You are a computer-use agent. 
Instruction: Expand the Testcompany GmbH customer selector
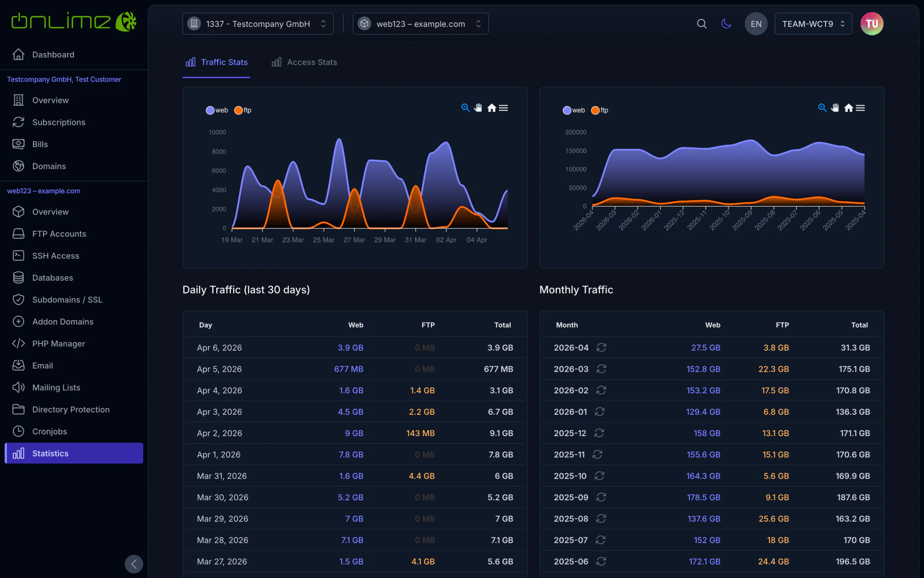click(258, 24)
